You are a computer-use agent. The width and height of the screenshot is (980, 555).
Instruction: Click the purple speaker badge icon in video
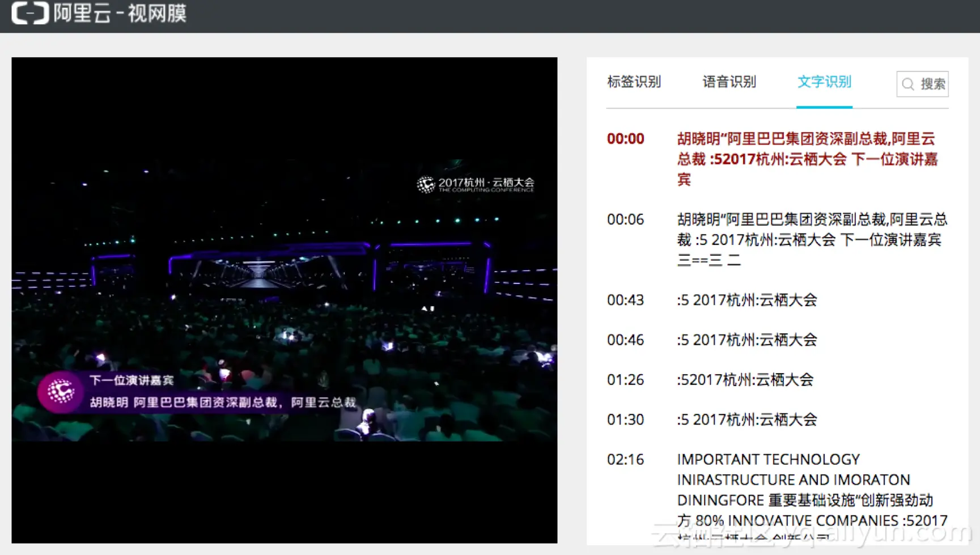pyautogui.click(x=61, y=392)
